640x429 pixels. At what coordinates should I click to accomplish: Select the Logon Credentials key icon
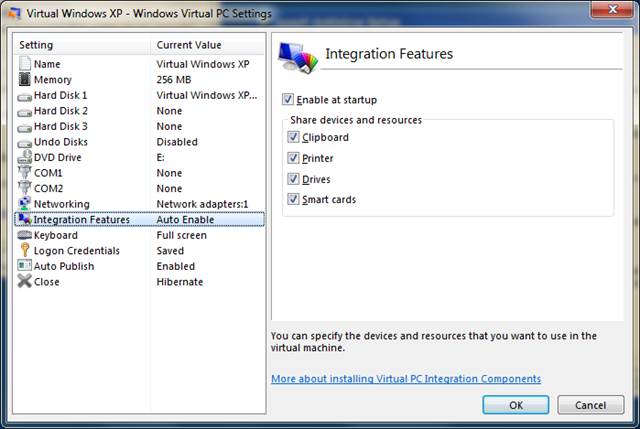click(x=24, y=251)
